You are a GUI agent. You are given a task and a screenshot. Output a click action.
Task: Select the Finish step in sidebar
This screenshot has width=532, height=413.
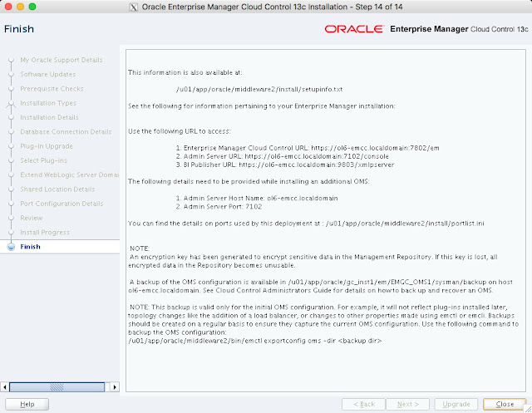(30, 247)
